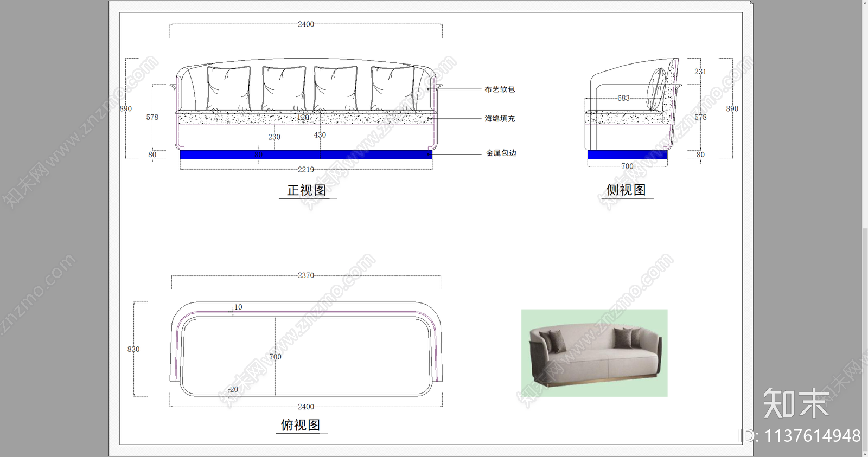This screenshot has height=457, width=868.
Task: Click the 金属包边 annotation label
Action: (x=501, y=153)
